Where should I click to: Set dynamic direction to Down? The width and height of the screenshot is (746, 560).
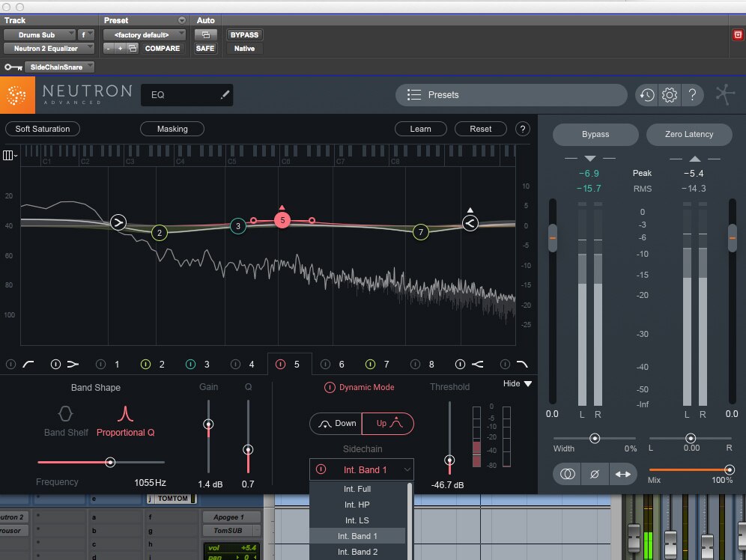(x=336, y=424)
